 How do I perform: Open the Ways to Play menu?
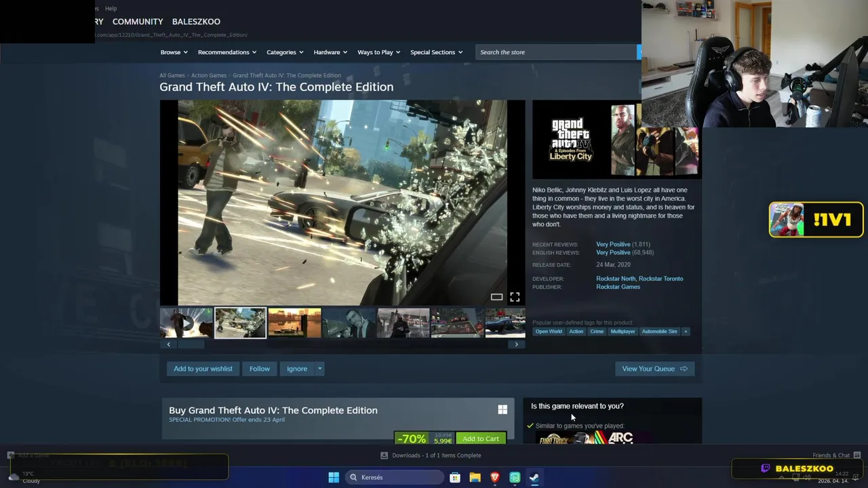click(x=379, y=52)
